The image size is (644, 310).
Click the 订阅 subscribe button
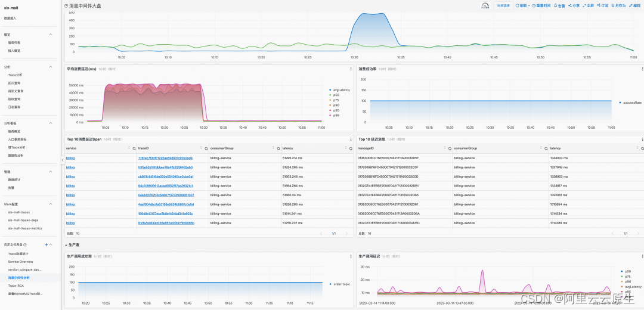tap(602, 6)
